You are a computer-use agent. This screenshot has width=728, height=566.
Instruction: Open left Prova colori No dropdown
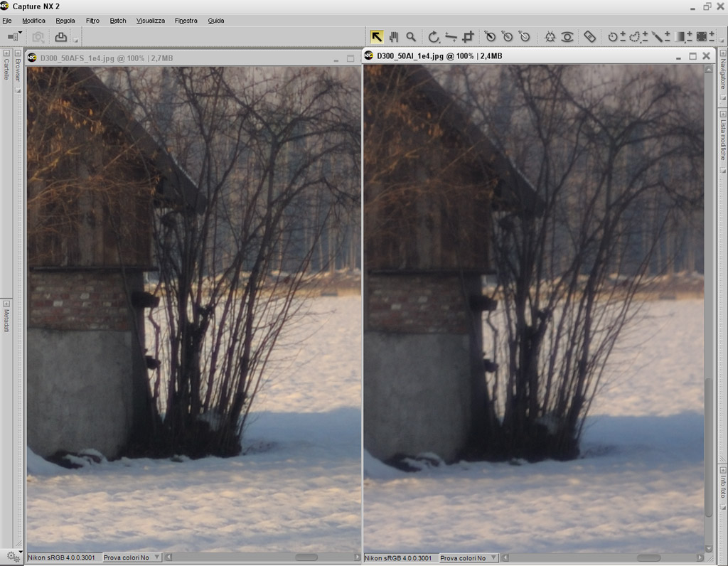click(132, 557)
